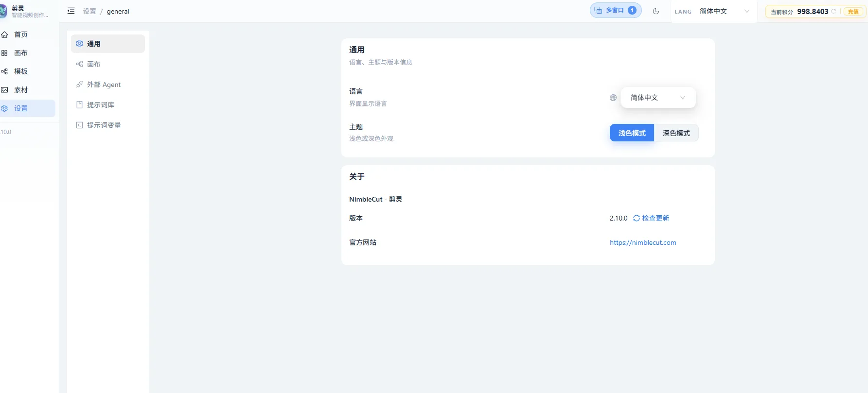Click the globe icon beside the language select

point(613,98)
